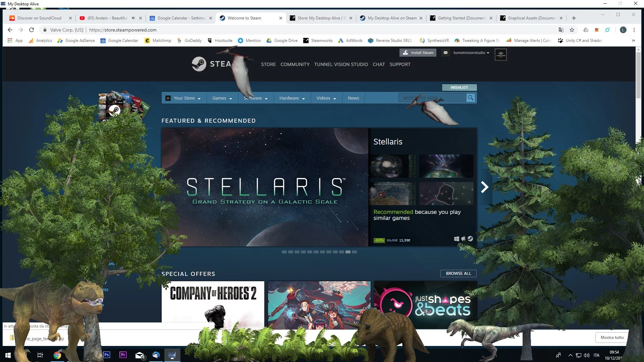Viewport: 644px width, 362px height.
Task: Click the browser back arrow
Action: (x=10, y=30)
